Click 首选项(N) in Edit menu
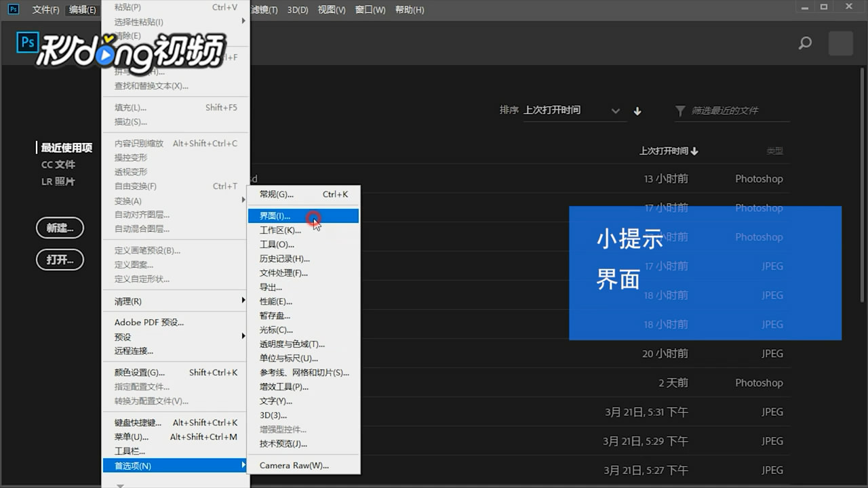The height and width of the screenshot is (488, 868). coord(176,466)
